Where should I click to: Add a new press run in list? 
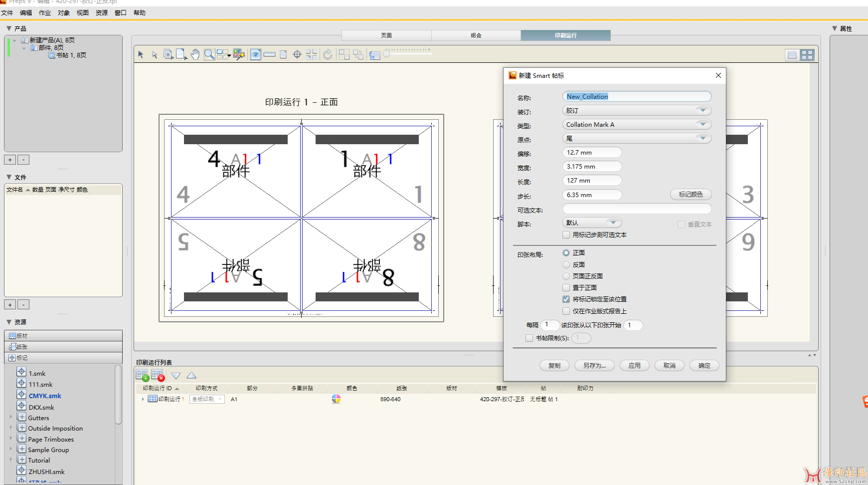click(x=142, y=375)
